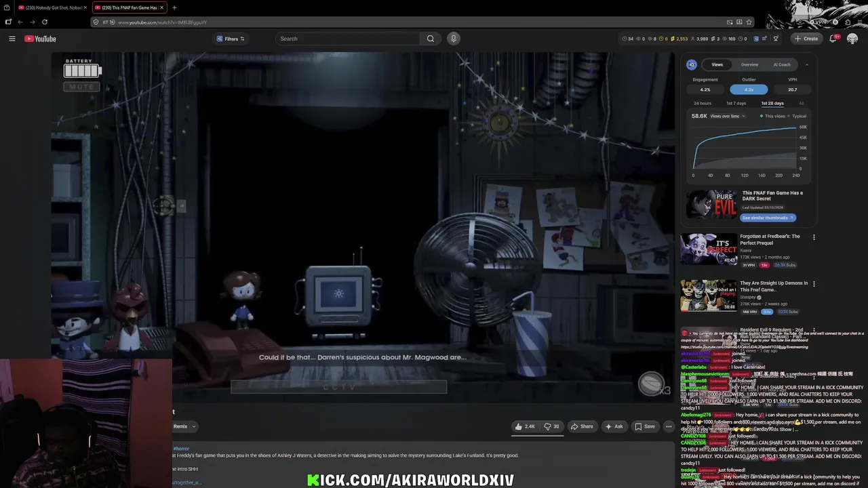Submit search with magnifier icon
The width and height of the screenshot is (868, 488).
[430, 39]
